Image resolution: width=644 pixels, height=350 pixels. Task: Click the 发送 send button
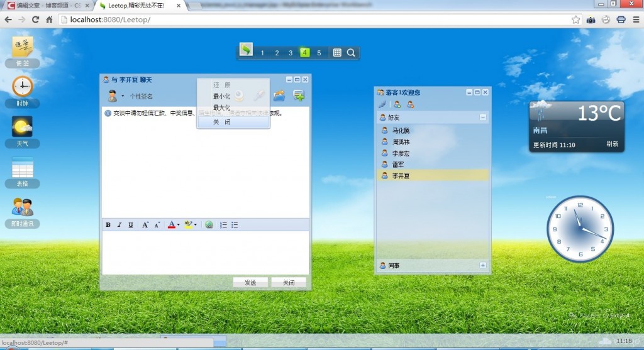pos(250,282)
